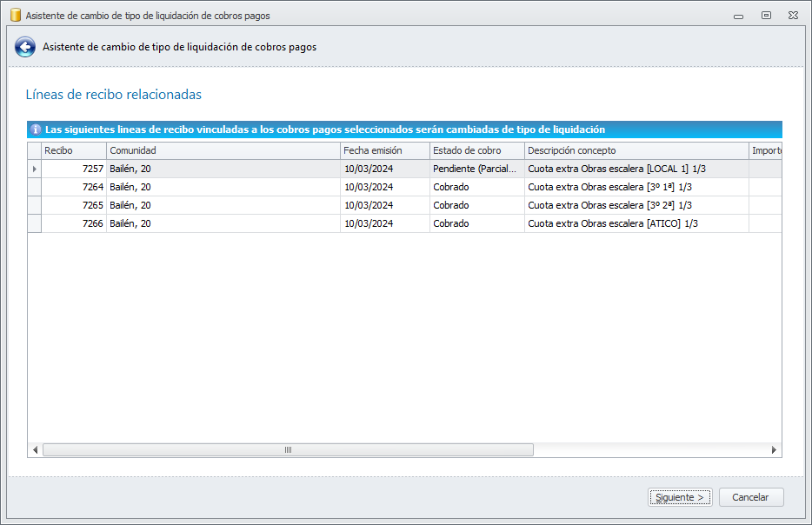Image resolution: width=812 pixels, height=525 pixels.
Task: Click date 10/03/2024 in row 7264
Action: 385,187
